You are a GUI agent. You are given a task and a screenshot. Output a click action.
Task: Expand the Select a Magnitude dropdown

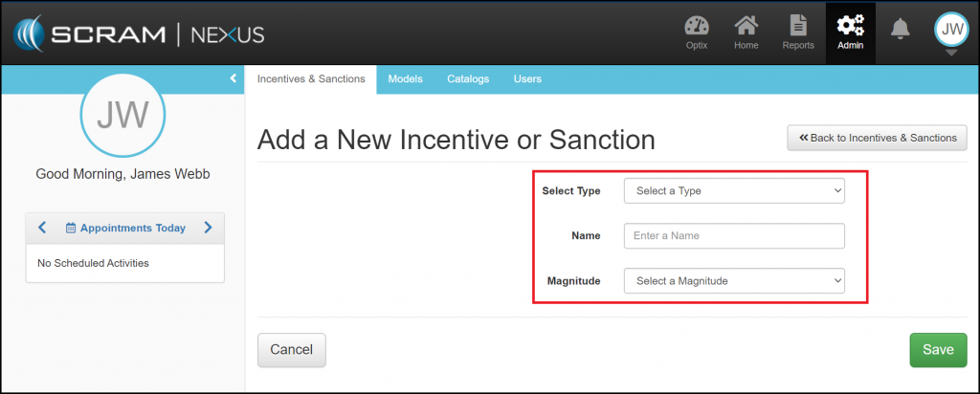[x=734, y=281]
